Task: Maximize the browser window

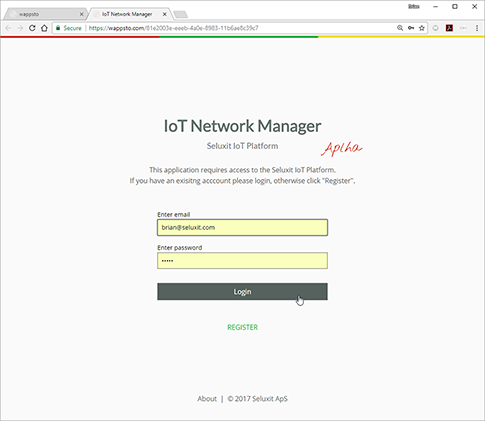Action: tap(455, 7)
